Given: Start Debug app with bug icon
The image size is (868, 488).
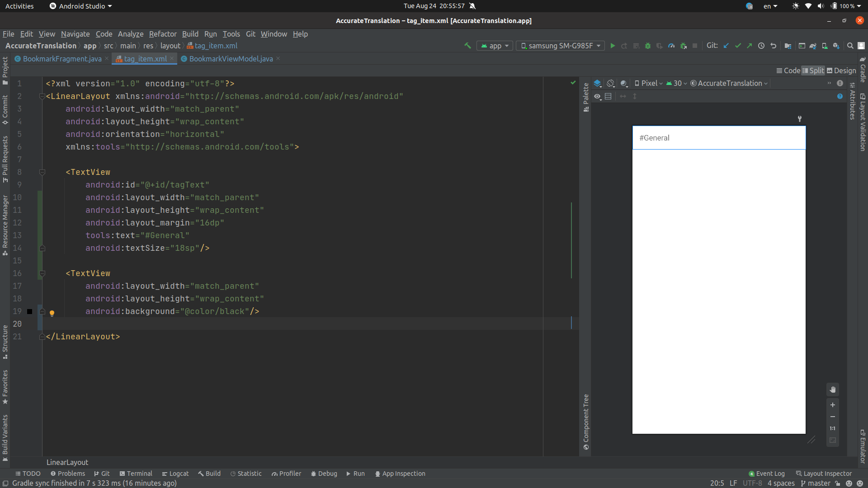Looking at the screenshot, I should tap(648, 46).
